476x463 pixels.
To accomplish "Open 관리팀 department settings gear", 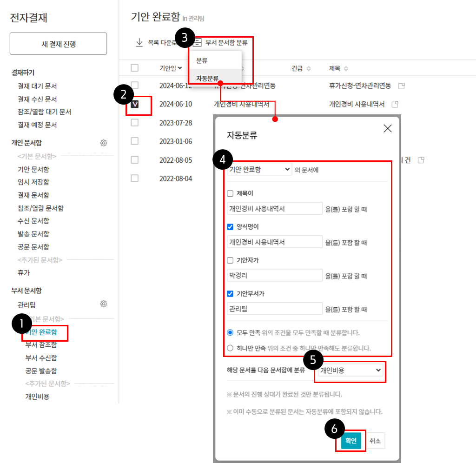I will (x=104, y=304).
